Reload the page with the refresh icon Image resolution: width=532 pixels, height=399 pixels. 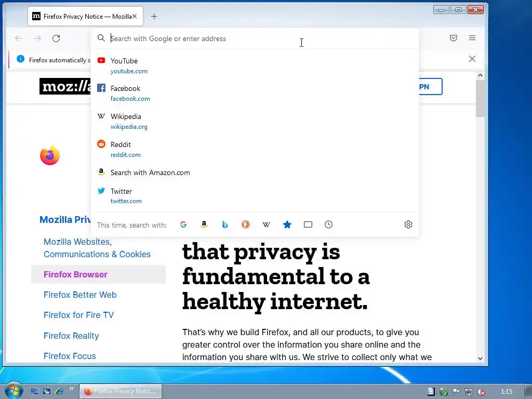(56, 38)
